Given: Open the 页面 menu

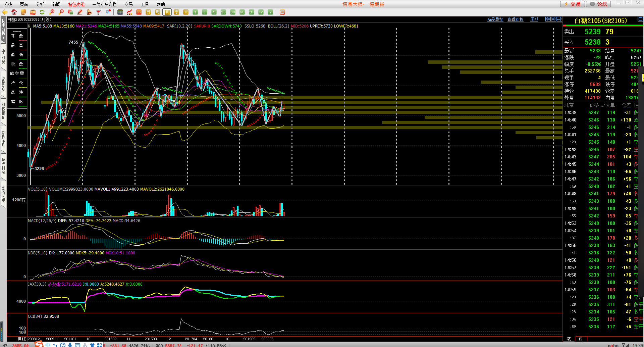Looking at the screenshot, I should (x=24, y=4).
